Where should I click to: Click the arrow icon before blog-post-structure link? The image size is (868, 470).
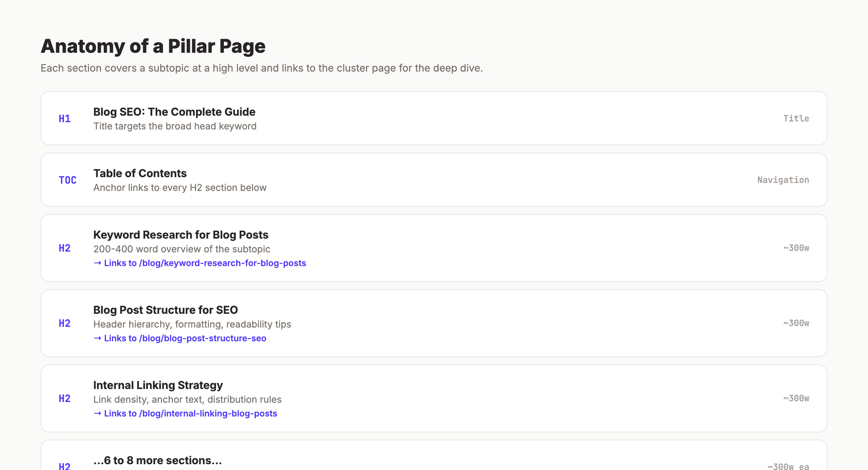point(97,338)
